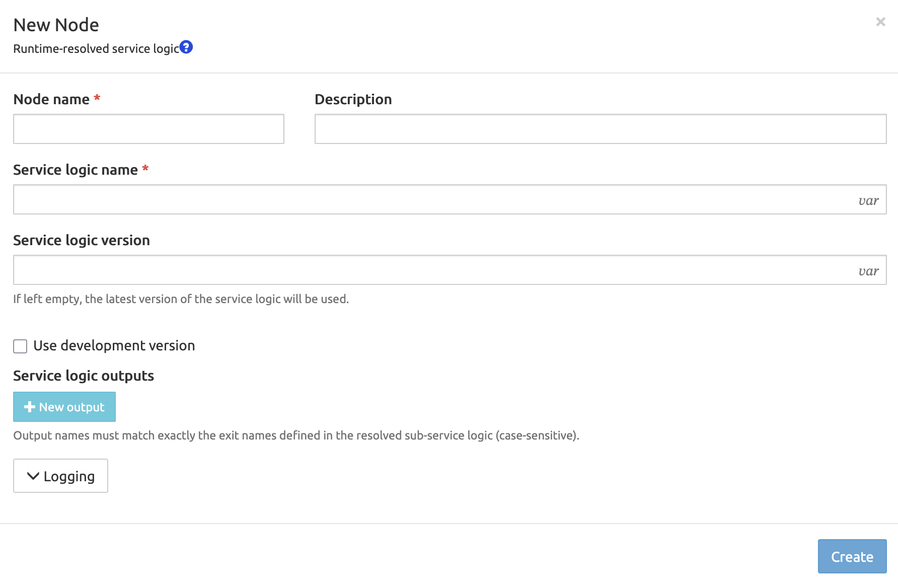This screenshot has width=898, height=588.
Task: Toggle var mode for Service logic name
Action: (x=868, y=200)
